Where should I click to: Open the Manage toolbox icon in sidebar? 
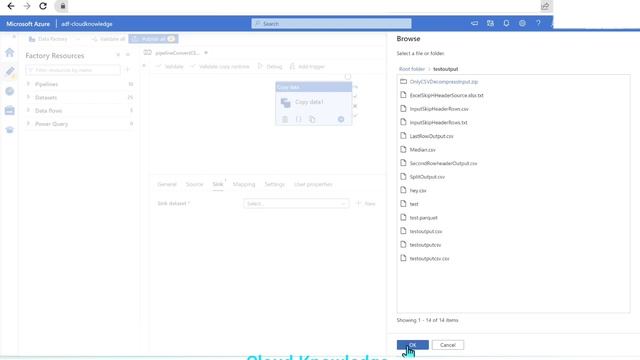[10, 110]
